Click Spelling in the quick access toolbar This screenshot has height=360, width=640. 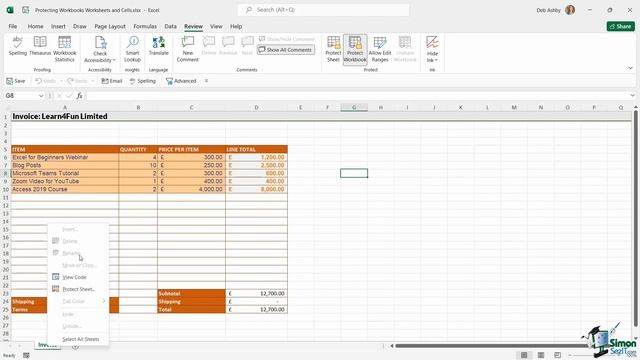point(143,81)
